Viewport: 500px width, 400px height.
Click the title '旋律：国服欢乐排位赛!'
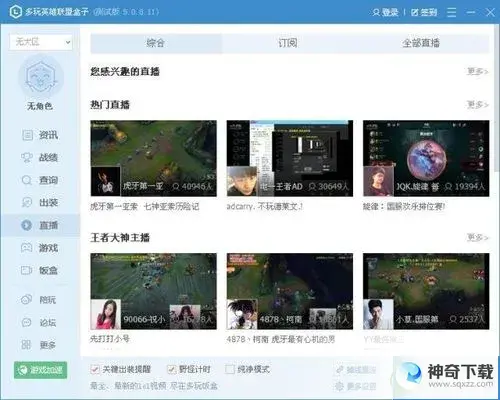pyautogui.click(x=404, y=207)
